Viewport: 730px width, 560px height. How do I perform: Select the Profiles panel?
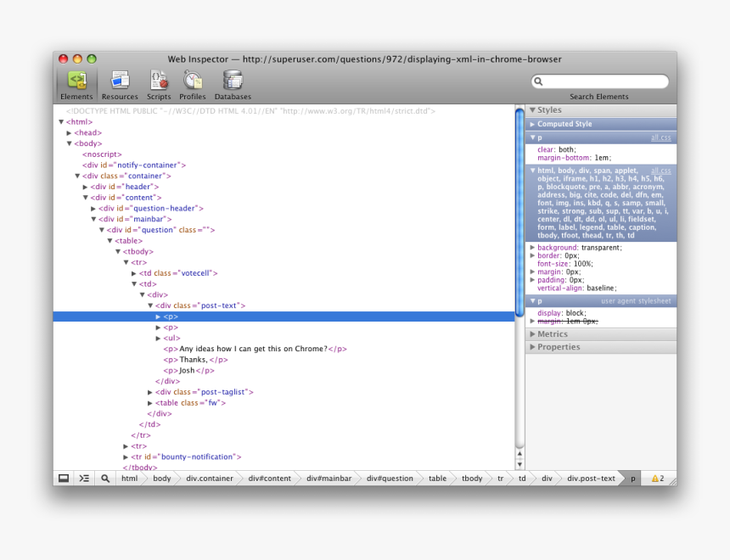pyautogui.click(x=193, y=82)
